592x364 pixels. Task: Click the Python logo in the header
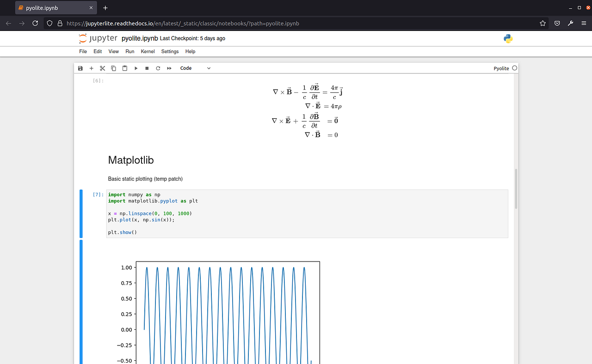[508, 39]
